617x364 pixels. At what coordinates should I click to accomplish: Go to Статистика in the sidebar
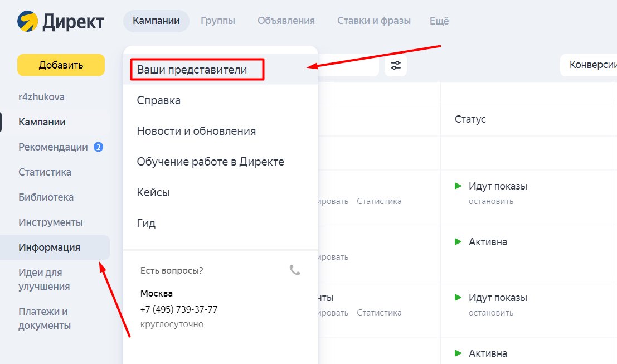pyautogui.click(x=45, y=172)
